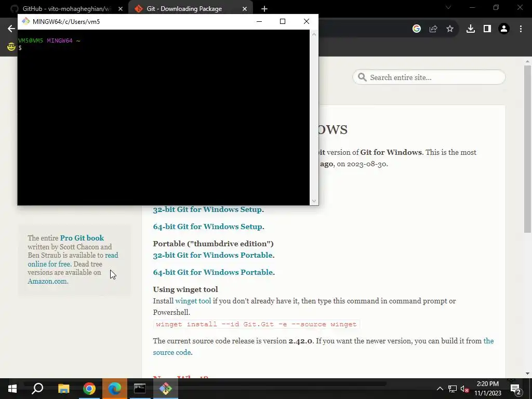Viewport: 532px width, 399px height.
Task: Visit the Amazon.com link
Action: (x=47, y=281)
